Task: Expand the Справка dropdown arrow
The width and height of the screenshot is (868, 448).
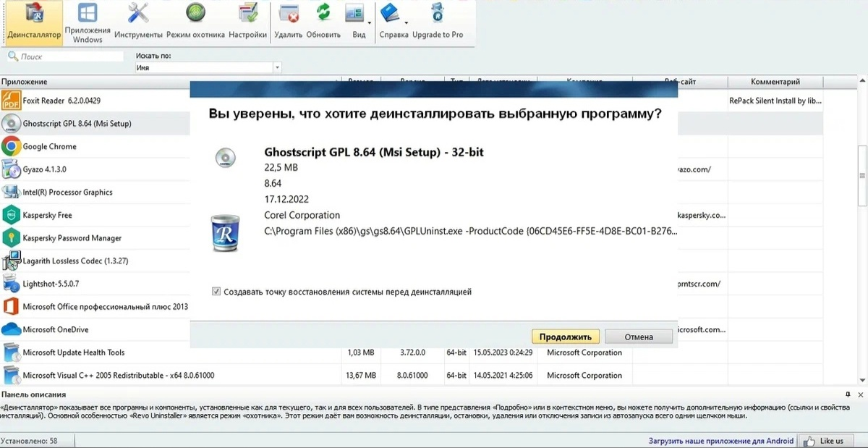Action: click(x=407, y=22)
